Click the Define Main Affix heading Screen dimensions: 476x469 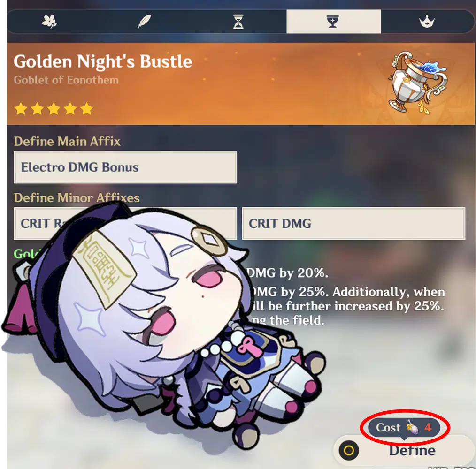[x=67, y=141]
